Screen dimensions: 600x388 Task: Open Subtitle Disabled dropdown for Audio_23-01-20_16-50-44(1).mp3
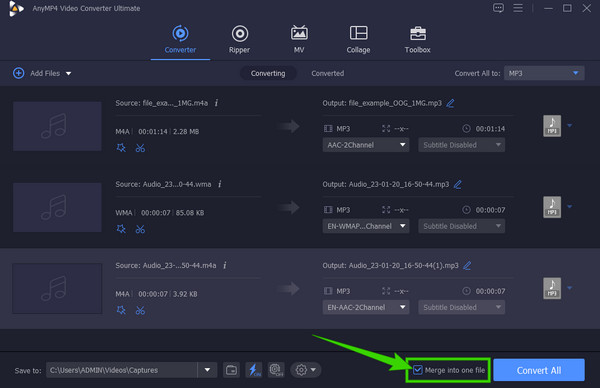click(x=461, y=307)
